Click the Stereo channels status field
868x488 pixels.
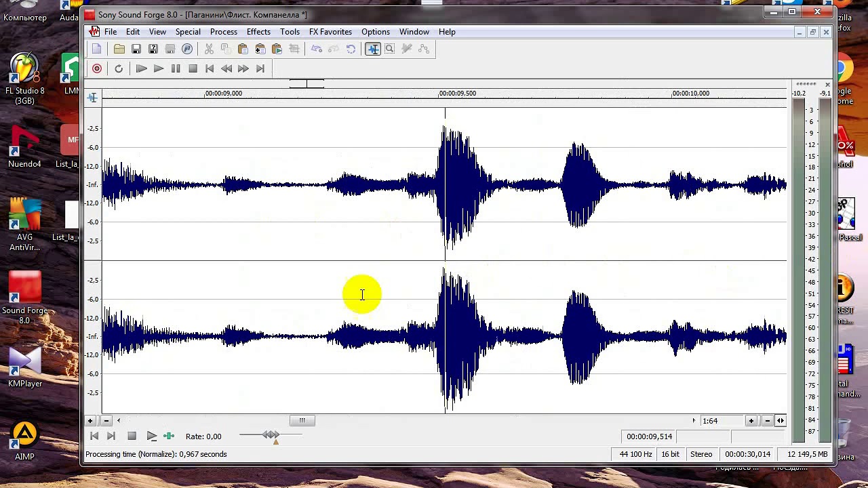coord(701,454)
